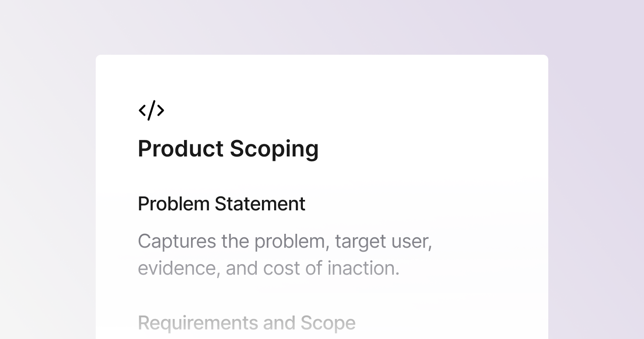Click the word "inaction." in description
Screen dimensions: 644x339
pyautogui.click(x=363, y=268)
